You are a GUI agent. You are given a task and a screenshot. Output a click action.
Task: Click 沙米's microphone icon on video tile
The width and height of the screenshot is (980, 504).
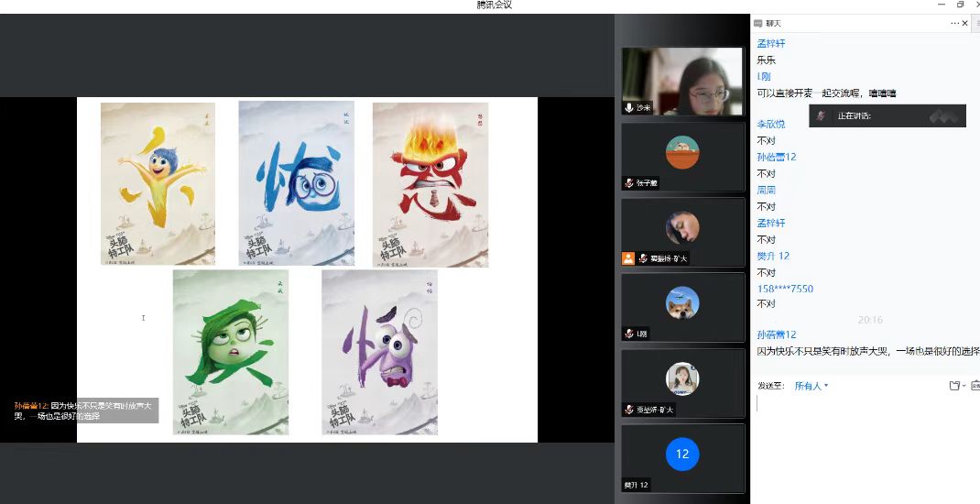[x=629, y=107]
